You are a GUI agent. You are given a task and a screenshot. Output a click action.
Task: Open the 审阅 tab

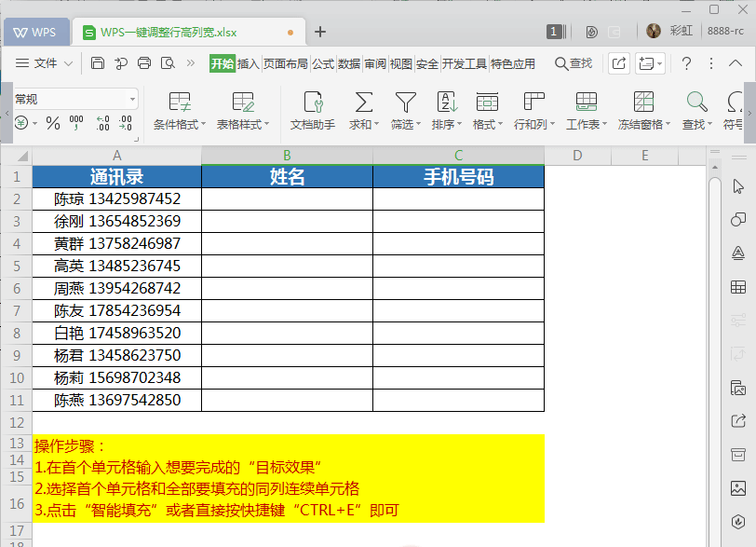375,63
